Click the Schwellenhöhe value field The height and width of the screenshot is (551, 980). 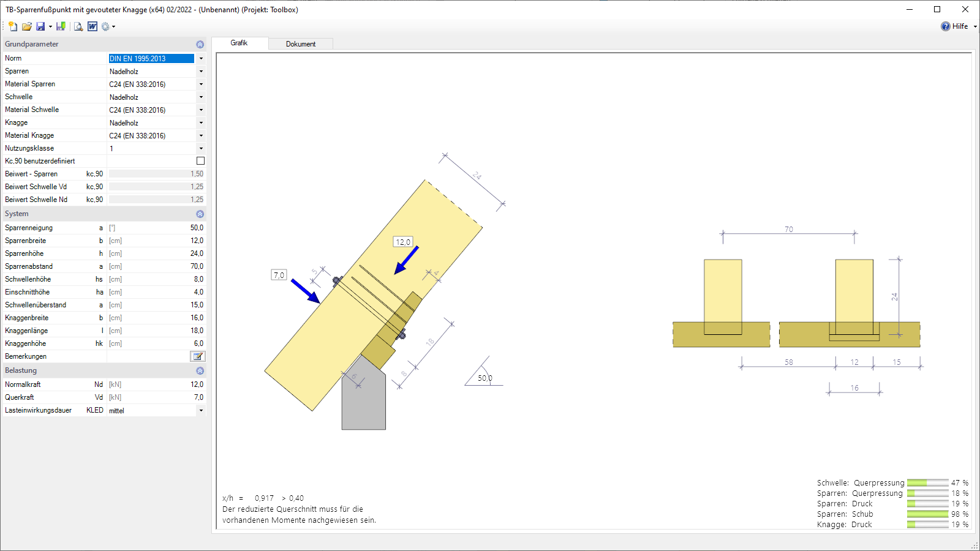click(156, 279)
